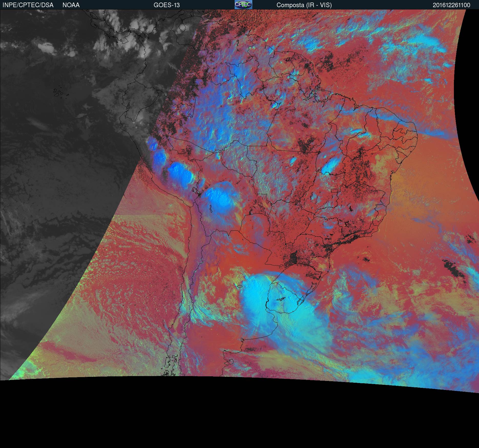
Task: Click the INPE/CPTEC/DSA header label
Action: [x=28, y=5]
